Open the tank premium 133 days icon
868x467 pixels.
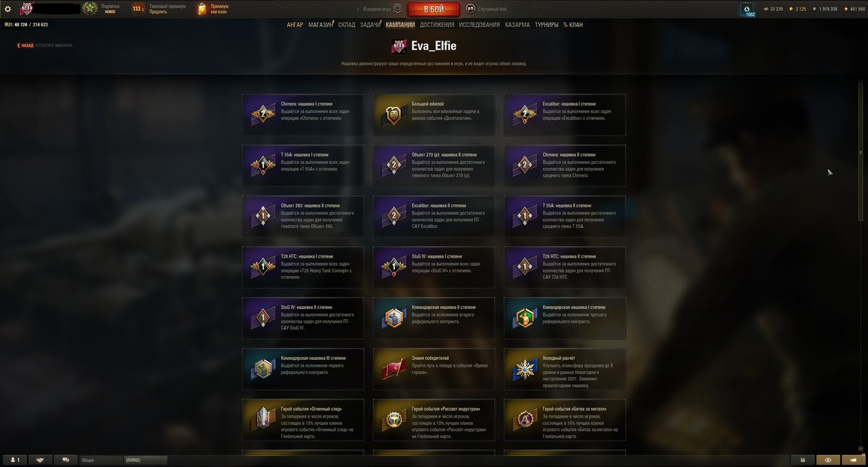[138, 9]
